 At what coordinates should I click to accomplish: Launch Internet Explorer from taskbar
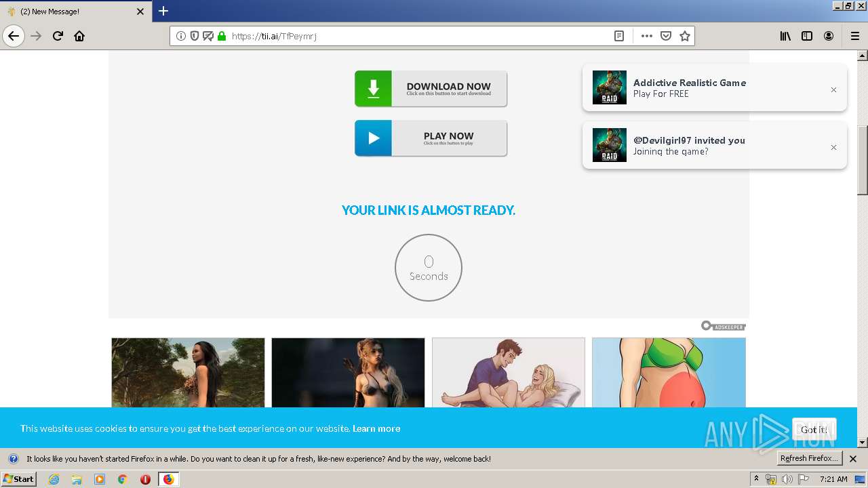pos(54,479)
